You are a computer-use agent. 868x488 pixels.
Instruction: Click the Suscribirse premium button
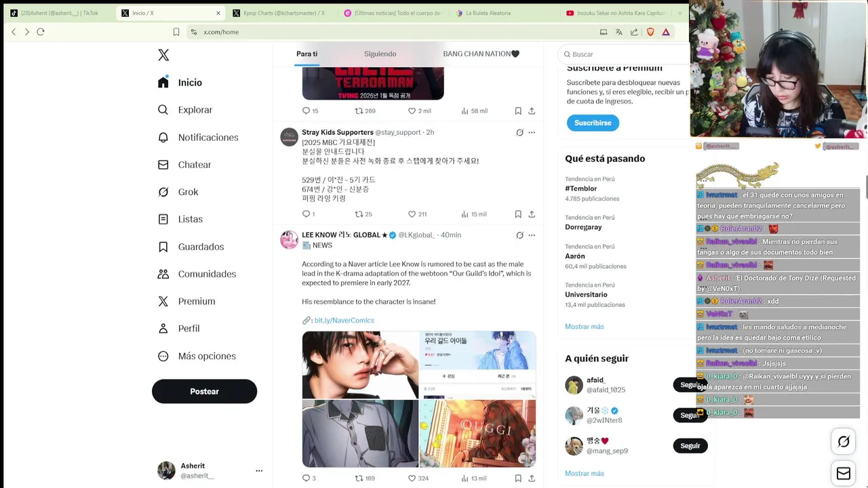pos(593,123)
